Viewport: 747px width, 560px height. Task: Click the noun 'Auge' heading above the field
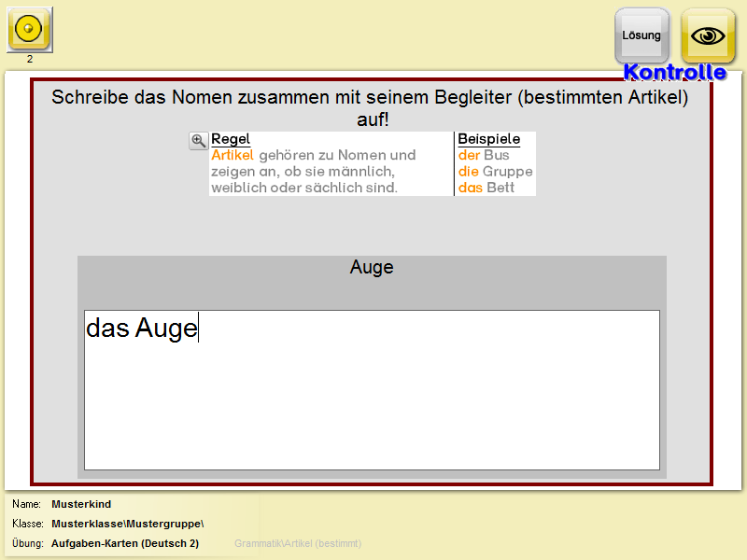[372, 268]
